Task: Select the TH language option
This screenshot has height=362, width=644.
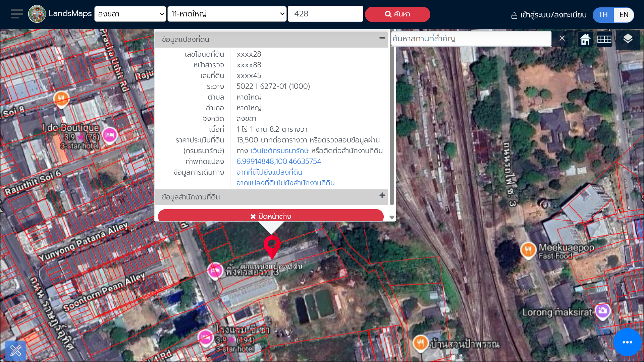Action: coord(603,15)
